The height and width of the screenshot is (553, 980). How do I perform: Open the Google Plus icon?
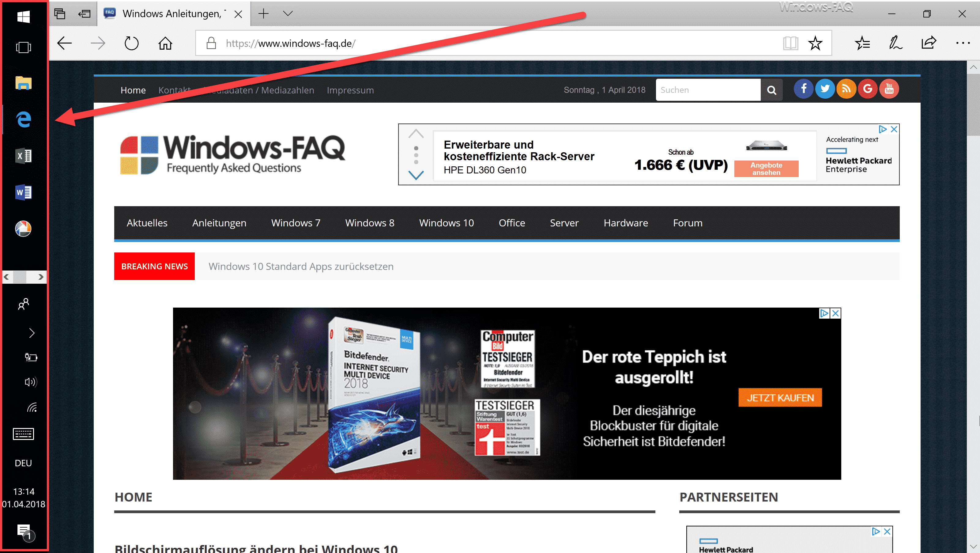click(x=868, y=89)
